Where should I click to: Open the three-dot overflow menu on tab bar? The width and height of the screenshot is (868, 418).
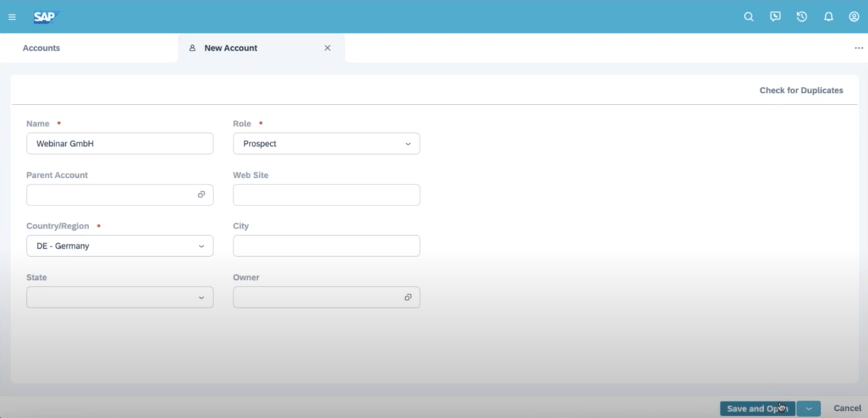pyautogui.click(x=859, y=48)
